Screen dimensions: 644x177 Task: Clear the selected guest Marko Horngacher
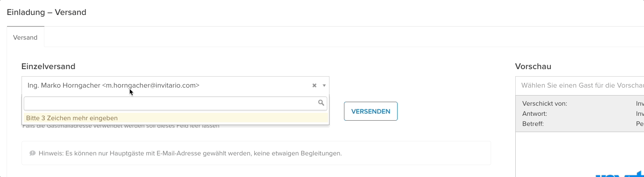314,86
